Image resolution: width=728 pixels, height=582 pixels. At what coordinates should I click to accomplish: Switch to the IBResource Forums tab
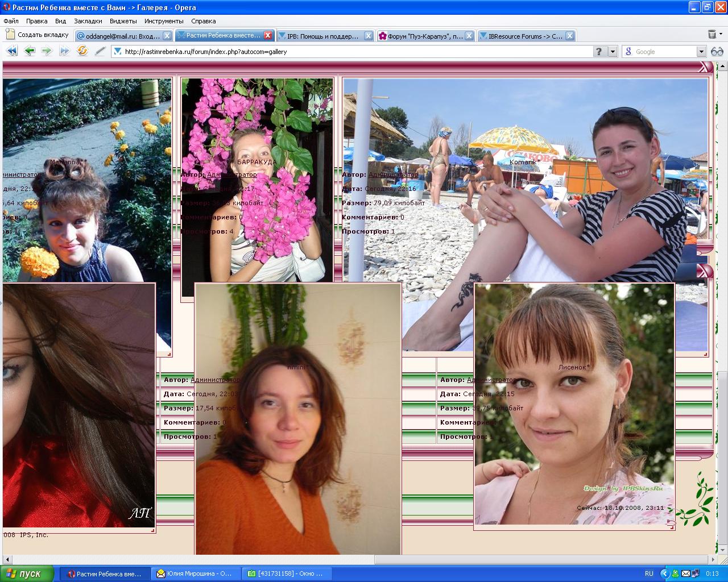coord(526,35)
